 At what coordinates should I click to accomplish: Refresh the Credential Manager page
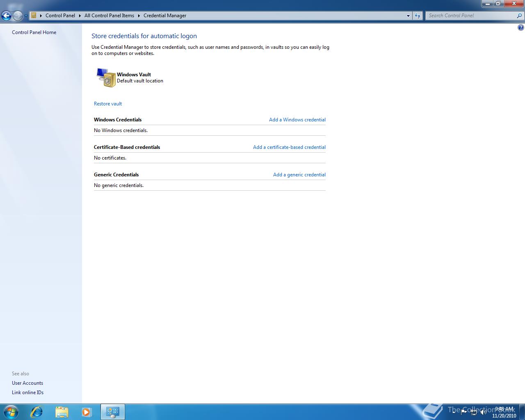coord(418,16)
